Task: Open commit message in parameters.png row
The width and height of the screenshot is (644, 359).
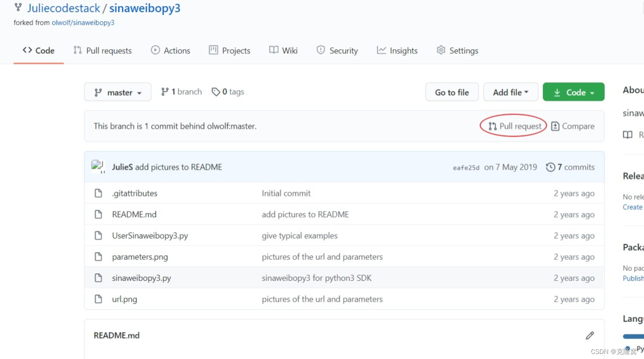Action: (322, 257)
